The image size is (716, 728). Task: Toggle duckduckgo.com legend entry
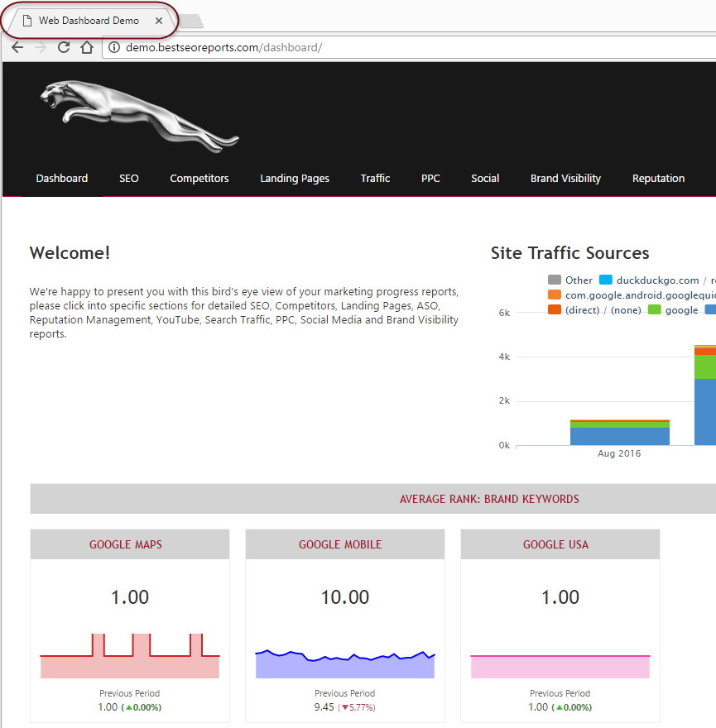pyautogui.click(x=648, y=280)
